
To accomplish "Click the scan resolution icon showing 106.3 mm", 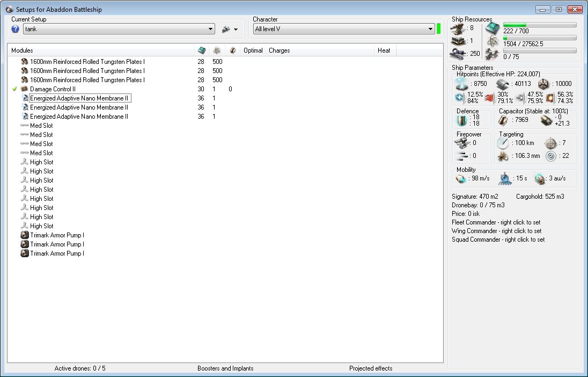I will click(503, 156).
